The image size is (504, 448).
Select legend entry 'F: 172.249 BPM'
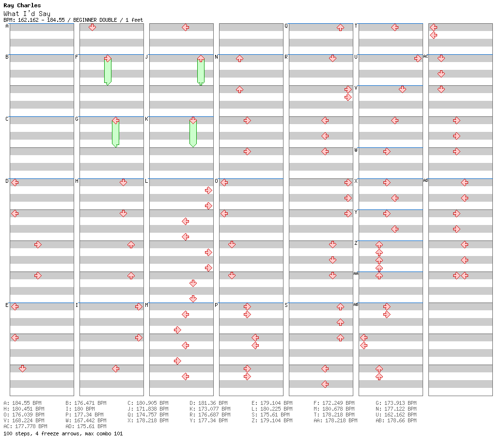334,403
